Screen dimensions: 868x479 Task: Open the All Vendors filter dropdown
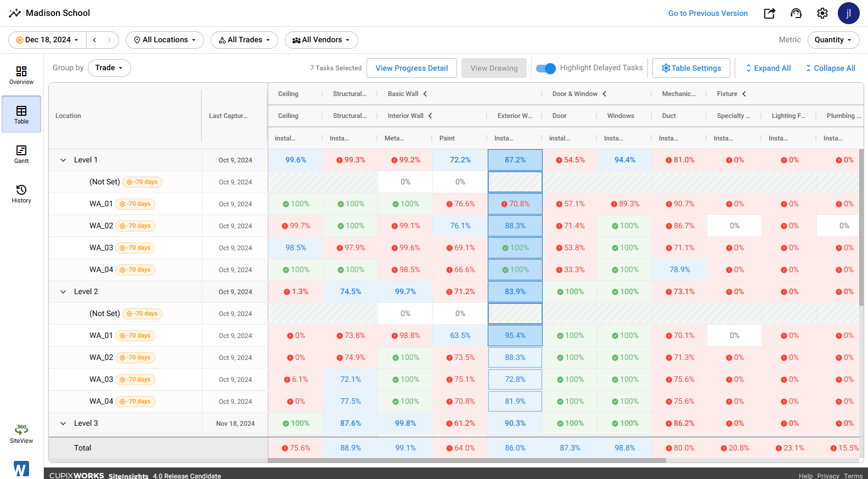coord(321,40)
